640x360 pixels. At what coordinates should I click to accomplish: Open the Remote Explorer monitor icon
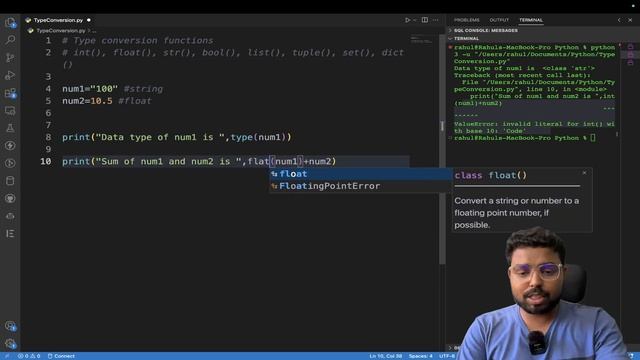point(10,111)
